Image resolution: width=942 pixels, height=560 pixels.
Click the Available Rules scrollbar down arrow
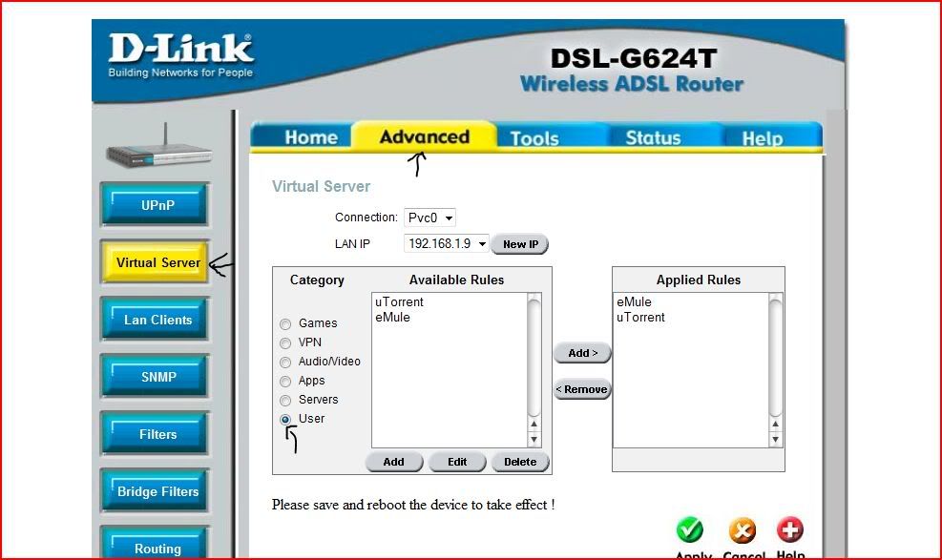point(534,440)
